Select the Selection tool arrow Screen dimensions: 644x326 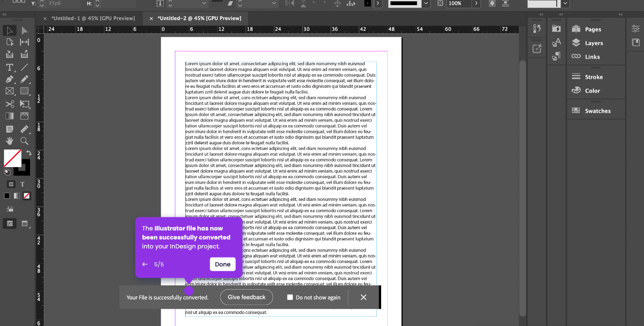pos(9,30)
